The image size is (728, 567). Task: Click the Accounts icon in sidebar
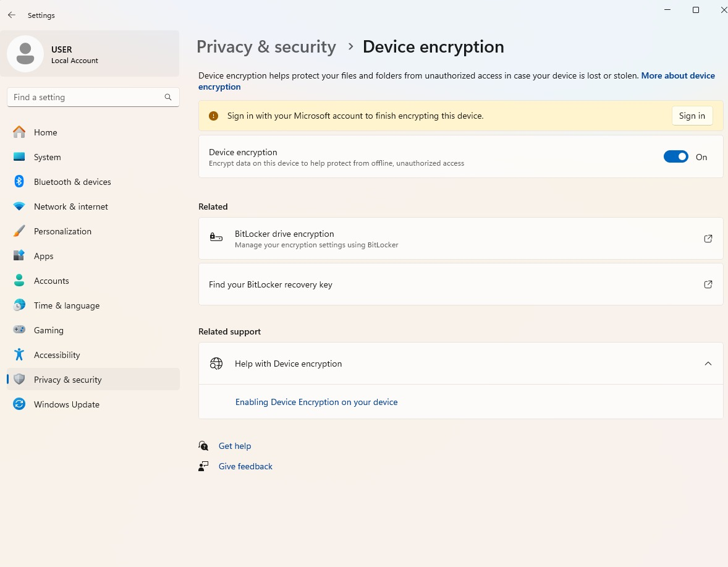(19, 280)
